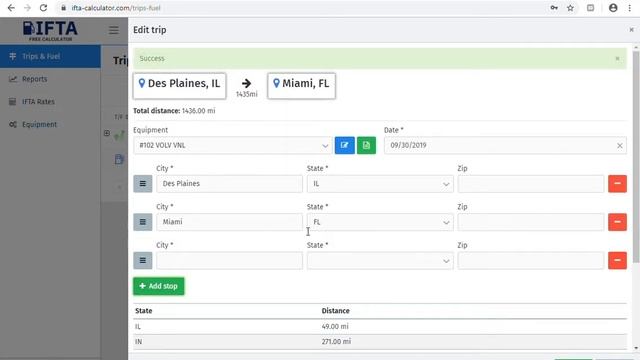
Task: Click the scrollbar up arrow
Action: tap(636, 48)
